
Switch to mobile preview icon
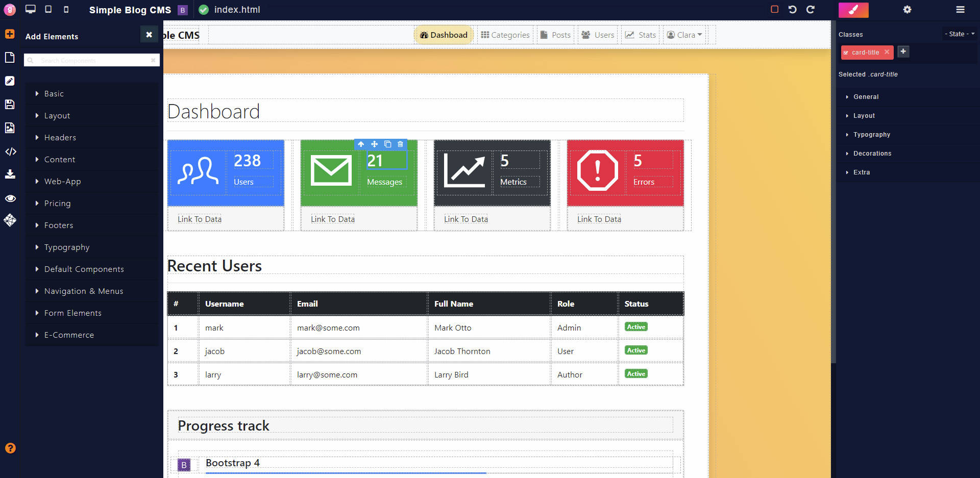pos(65,9)
